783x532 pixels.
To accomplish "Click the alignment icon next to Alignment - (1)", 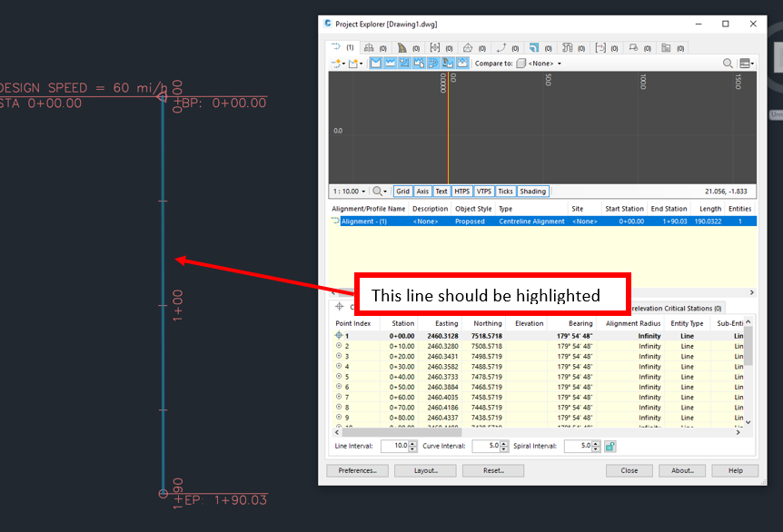I will (x=336, y=221).
